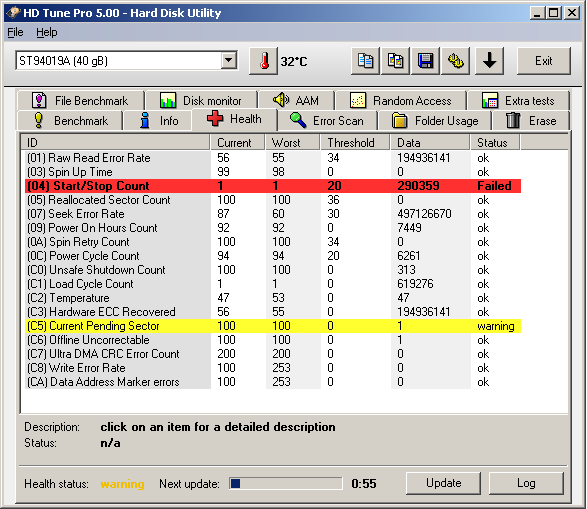Screen dimensions: 587x509
Task: Select the Spin Retry Count row
Action: pos(273,242)
